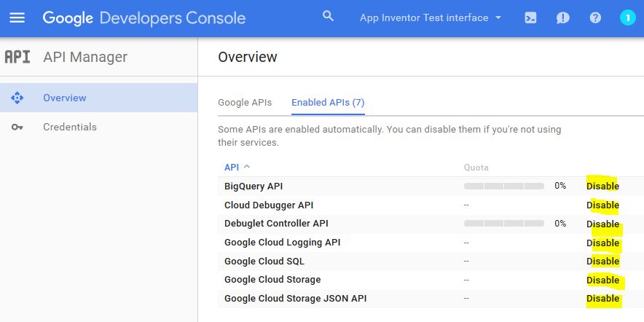Click the Quota column header
The height and width of the screenshot is (322, 644).
pyautogui.click(x=476, y=168)
